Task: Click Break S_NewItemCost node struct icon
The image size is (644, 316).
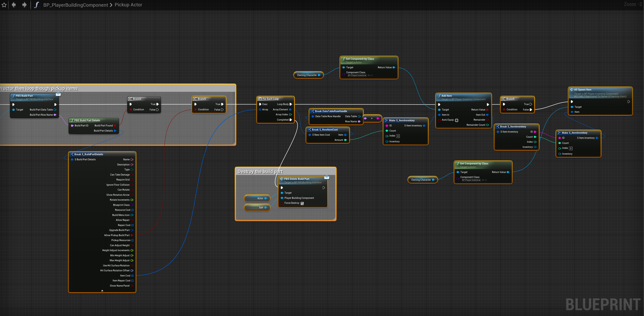Action: point(310,130)
